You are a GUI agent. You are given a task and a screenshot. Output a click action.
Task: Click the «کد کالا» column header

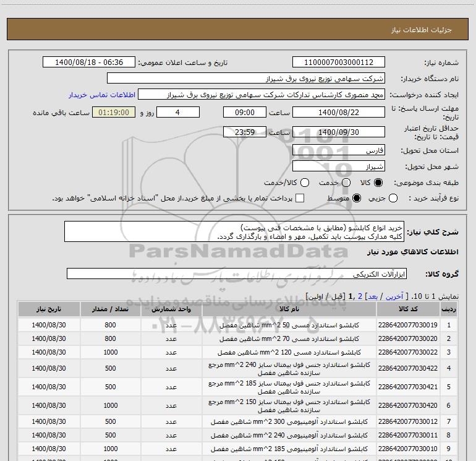tap(408, 309)
